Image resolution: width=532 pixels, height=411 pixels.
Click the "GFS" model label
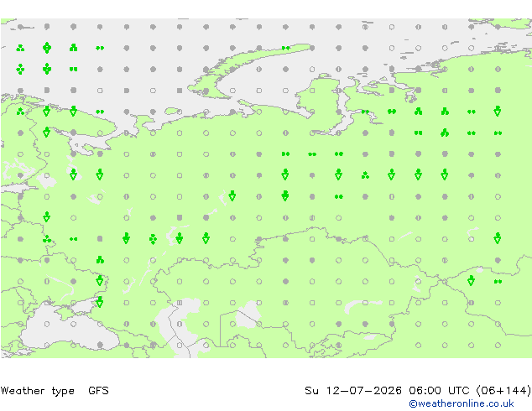[x=98, y=390]
